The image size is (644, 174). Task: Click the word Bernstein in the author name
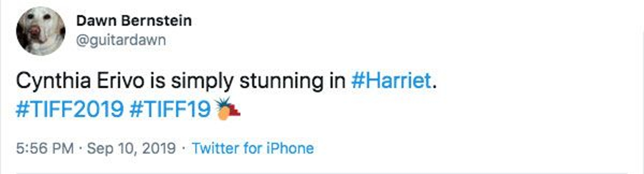pyautogui.click(x=156, y=21)
